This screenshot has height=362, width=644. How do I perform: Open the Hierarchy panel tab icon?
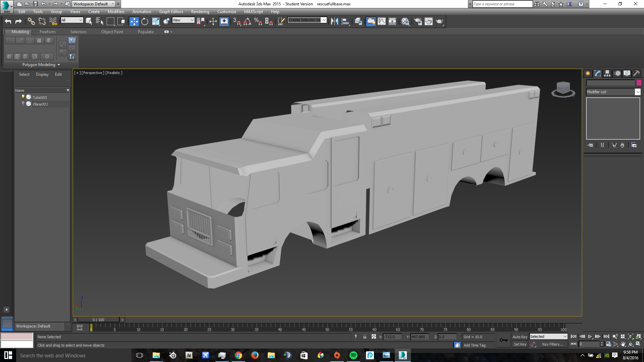607,73
